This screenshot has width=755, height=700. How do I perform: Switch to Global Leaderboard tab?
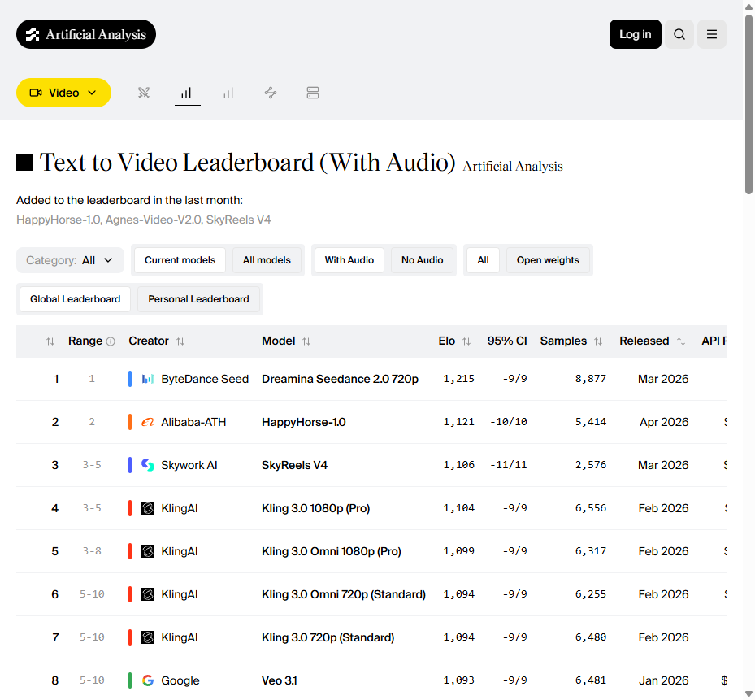(75, 299)
